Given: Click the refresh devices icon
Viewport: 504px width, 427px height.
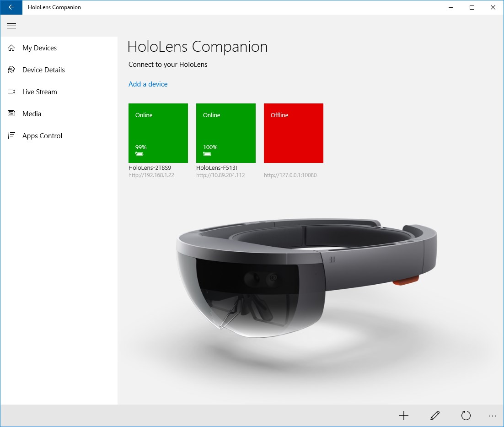Looking at the screenshot, I should click(x=466, y=416).
